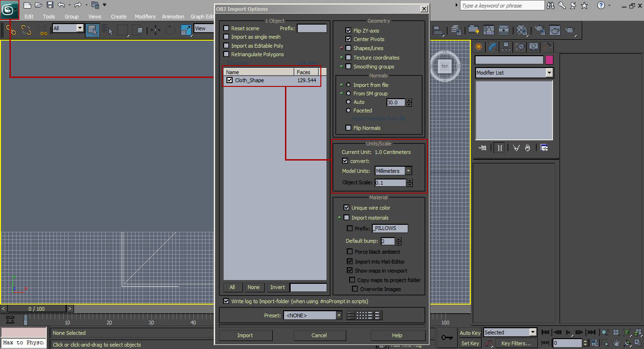
Task: Click the Select and Rotate tool
Action: pos(170,31)
